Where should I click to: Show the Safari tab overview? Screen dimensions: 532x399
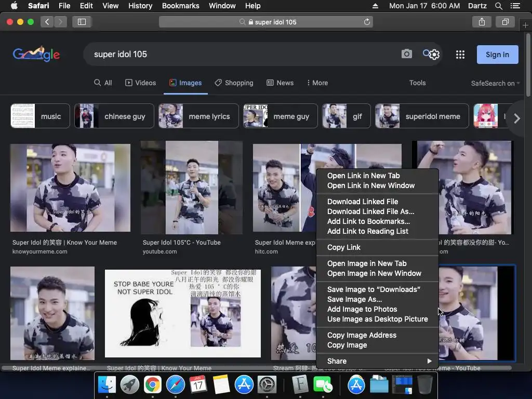coord(505,22)
